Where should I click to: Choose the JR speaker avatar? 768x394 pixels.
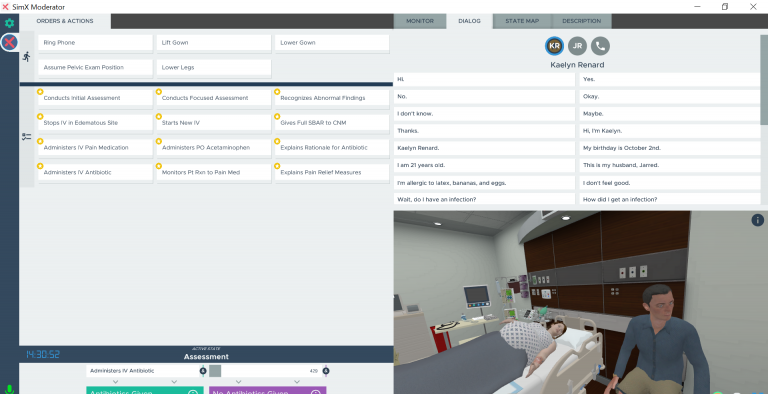click(577, 46)
